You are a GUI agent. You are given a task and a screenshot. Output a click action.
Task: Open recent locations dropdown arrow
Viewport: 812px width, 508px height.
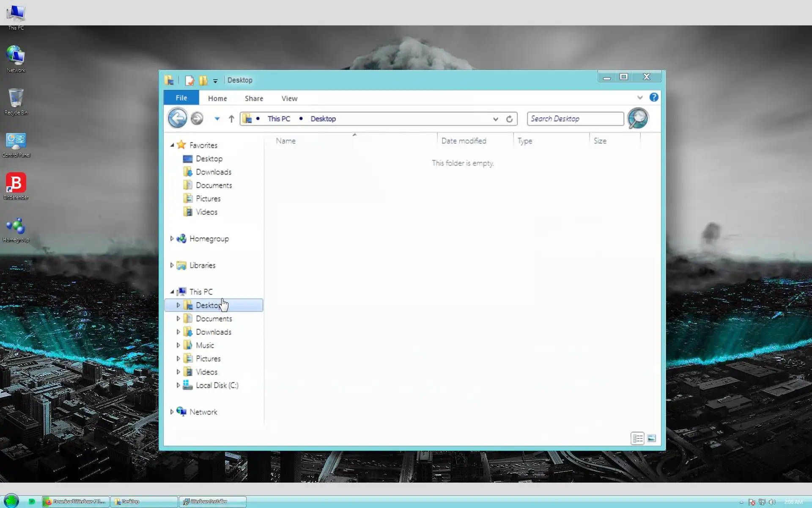point(217,119)
